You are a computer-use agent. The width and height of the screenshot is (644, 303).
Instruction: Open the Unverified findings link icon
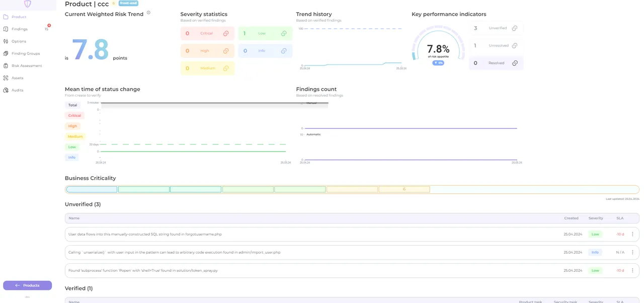[x=514, y=28]
